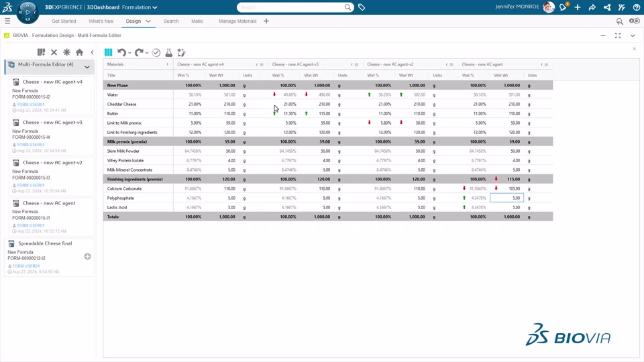Click the flask icon in editor toolbar
Viewport: 644px width, 362px height.
pyautogui.click(x=169, y=52)
